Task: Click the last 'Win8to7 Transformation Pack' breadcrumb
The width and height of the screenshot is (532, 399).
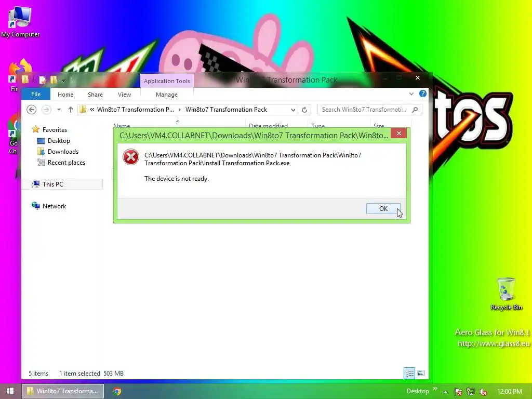Action: pos(226,109)
